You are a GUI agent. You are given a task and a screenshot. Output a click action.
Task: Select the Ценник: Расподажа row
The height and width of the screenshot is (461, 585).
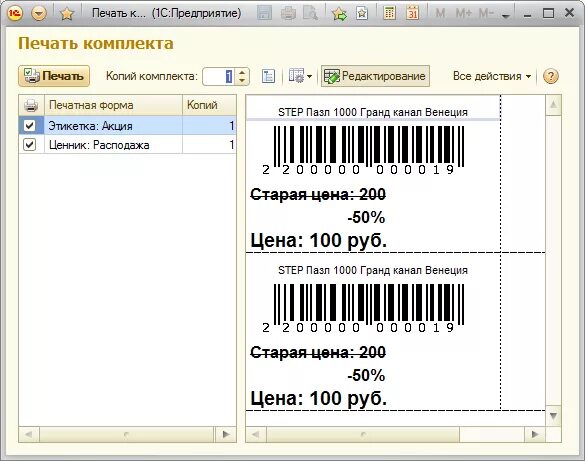tap(127, 144)
